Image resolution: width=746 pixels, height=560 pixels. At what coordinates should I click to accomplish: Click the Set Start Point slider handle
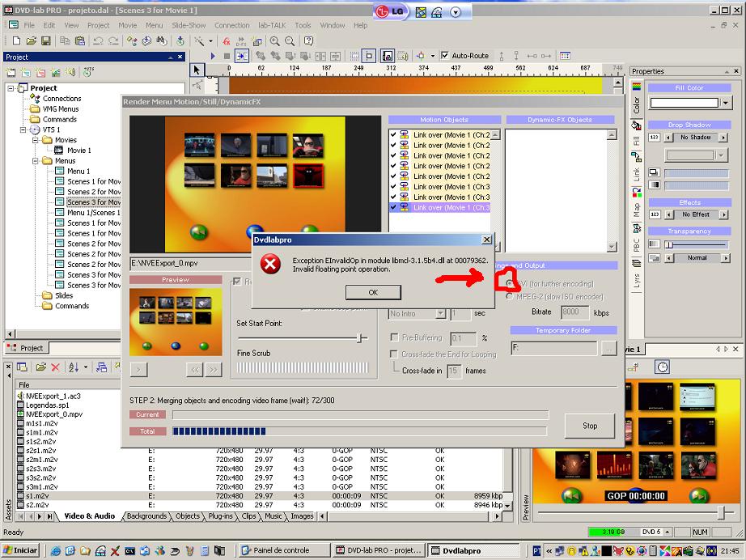point(361,337)
